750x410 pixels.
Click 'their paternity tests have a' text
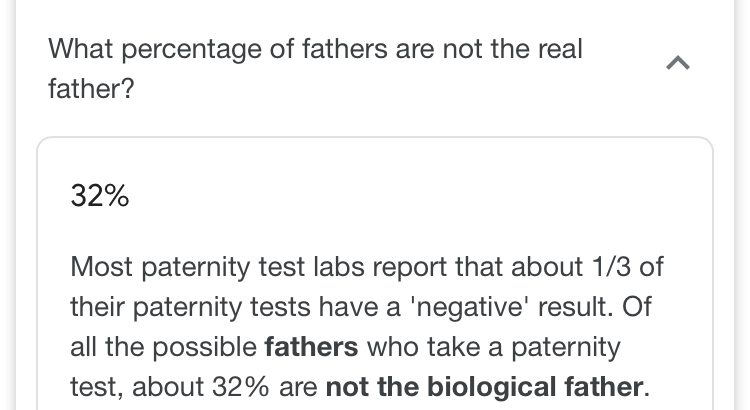[x=235, y=307]
